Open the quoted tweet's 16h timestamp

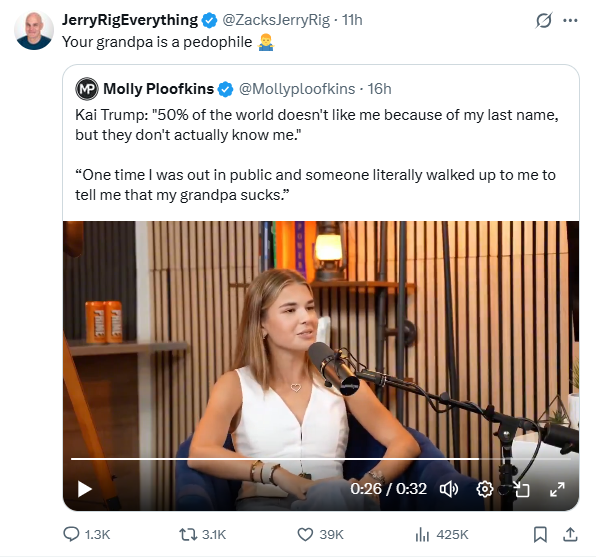pos(379,89)
